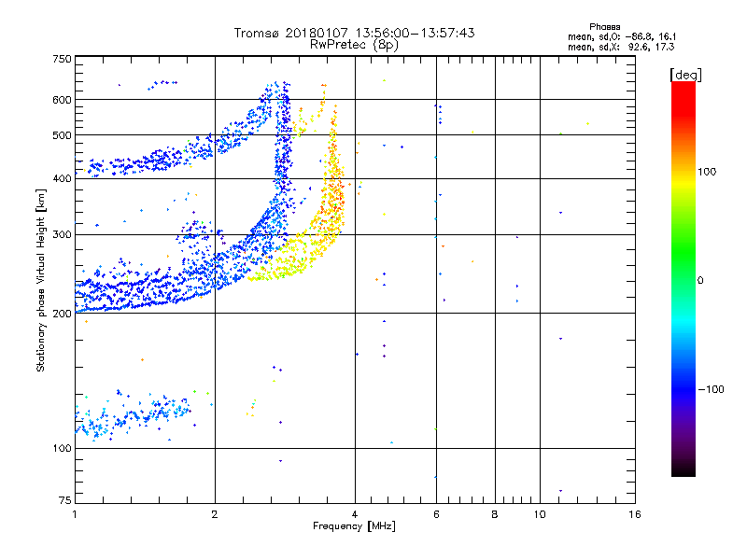The height and width of the screenshot is (560, 747).
Task: Click y-axis tick label '200'
Action: (63, 314)
